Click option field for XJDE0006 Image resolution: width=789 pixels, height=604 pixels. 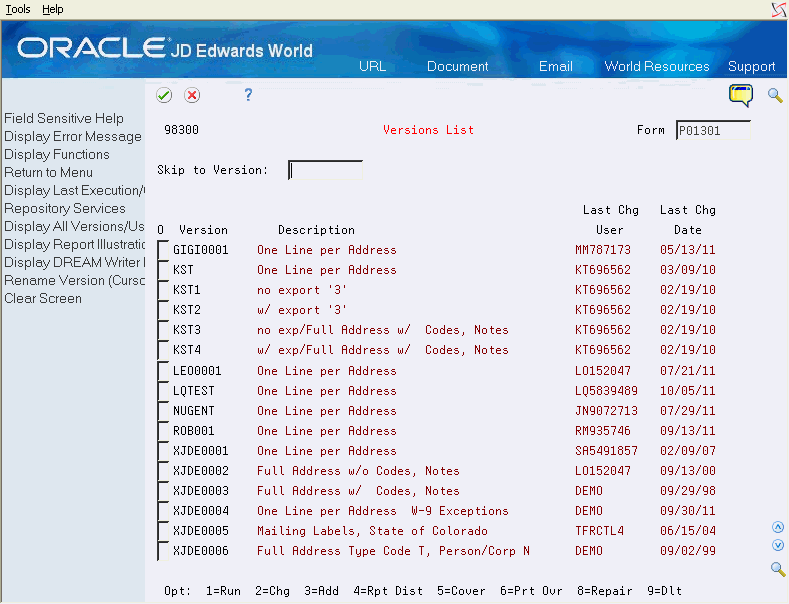coord(163,551)
